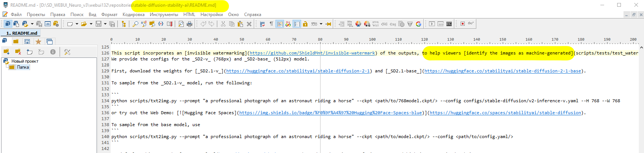Toggle stay-on-top pin
The width and height of the screenshot is (644, 153).
pos(328,24)
